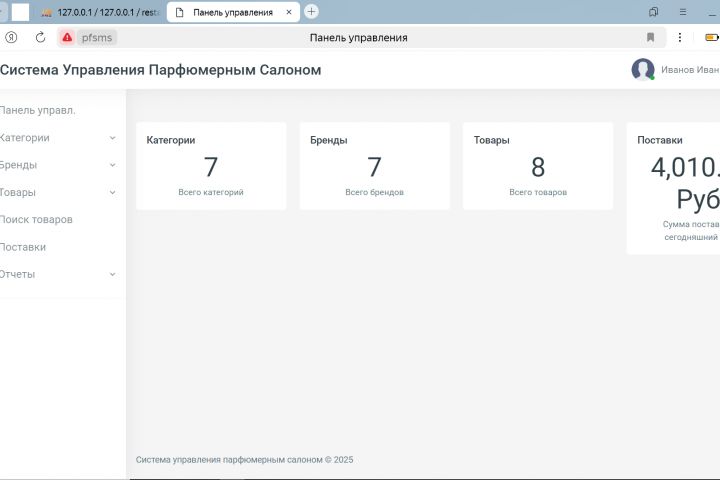Open Категории sidebar menu item
Viewport: 720px width, 480px height.
tap(25, 138)
